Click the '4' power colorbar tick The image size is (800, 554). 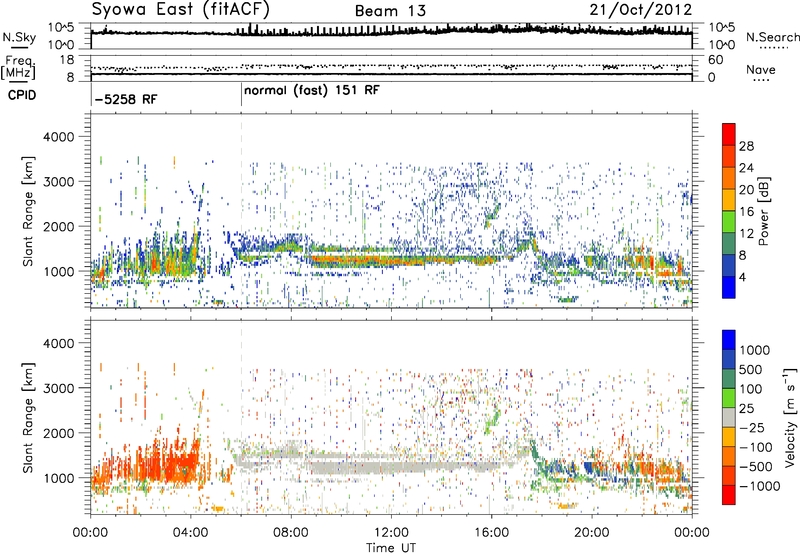743,277
